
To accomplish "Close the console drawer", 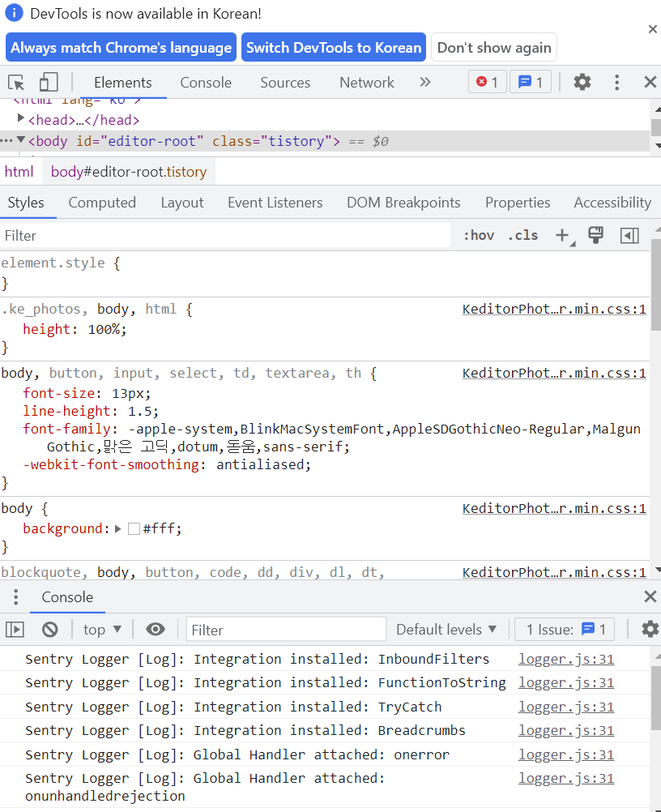I will tap(650, 596).
